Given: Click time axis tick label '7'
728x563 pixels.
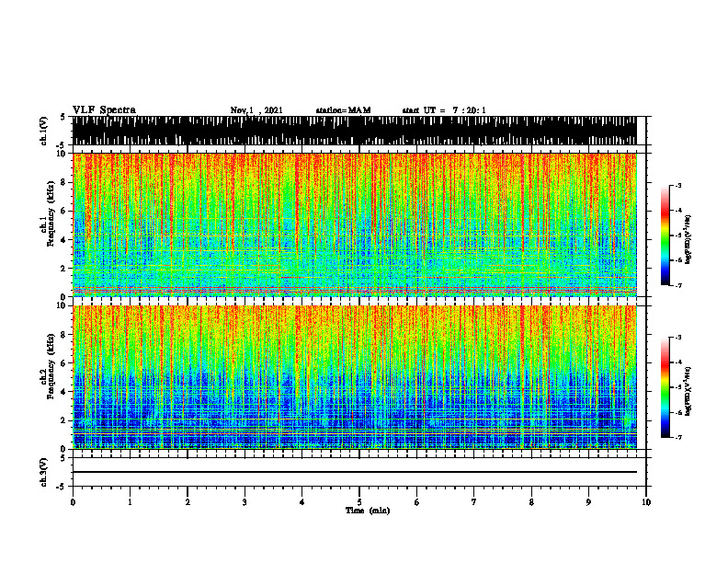Looking at the screenshot, I should click(x=474, y=502).
